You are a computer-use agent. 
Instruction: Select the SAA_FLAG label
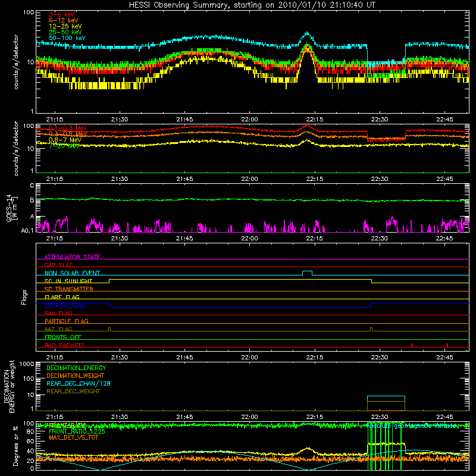point(58,313)
